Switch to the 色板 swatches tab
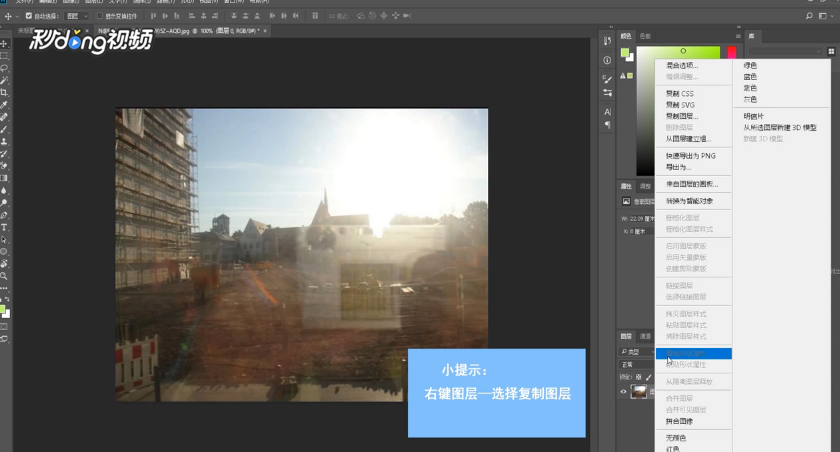This screenshot has width=840, height=452. click(x=645, y=36)
